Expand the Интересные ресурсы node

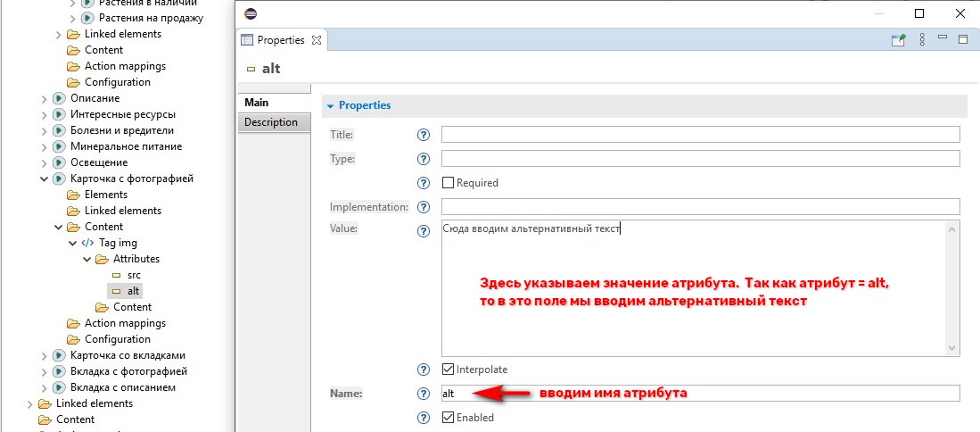coord(45,114)
